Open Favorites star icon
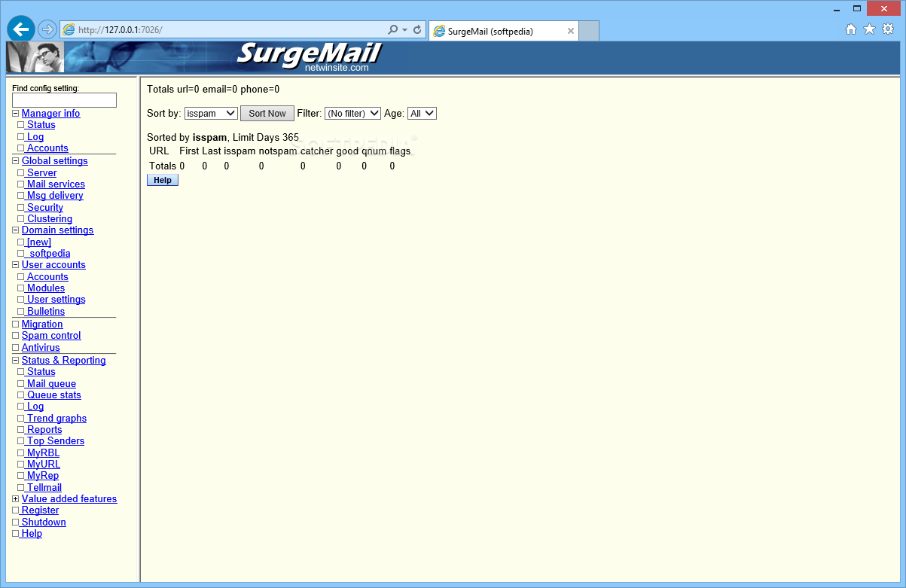Image resolution: width=906 pixels, height=588 pixels. (869, 29)
